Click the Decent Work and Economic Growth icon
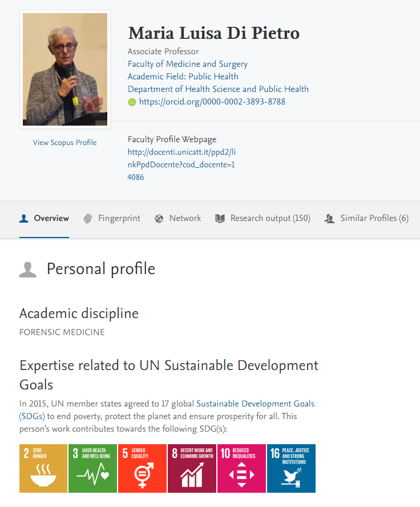420x507 pixels. pyautogui.click(x=192, y=468)
